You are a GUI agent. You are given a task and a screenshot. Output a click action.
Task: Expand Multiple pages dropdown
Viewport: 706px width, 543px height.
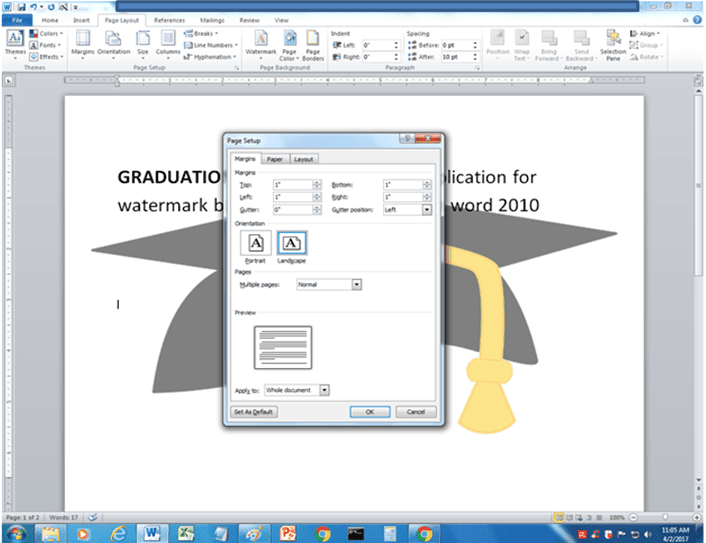tap(357, 285)
